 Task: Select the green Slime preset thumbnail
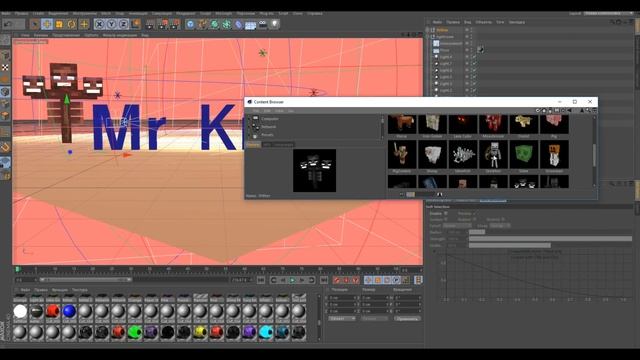[524, 155]
